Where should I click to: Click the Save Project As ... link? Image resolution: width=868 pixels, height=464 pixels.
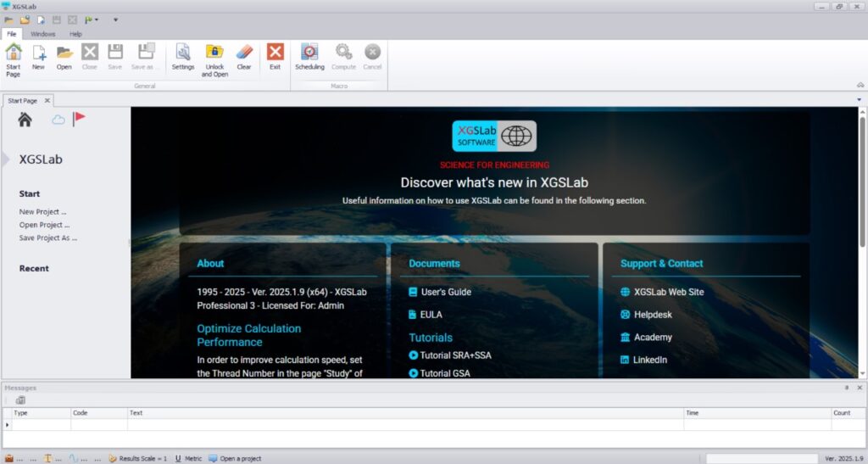click(48, 238)
